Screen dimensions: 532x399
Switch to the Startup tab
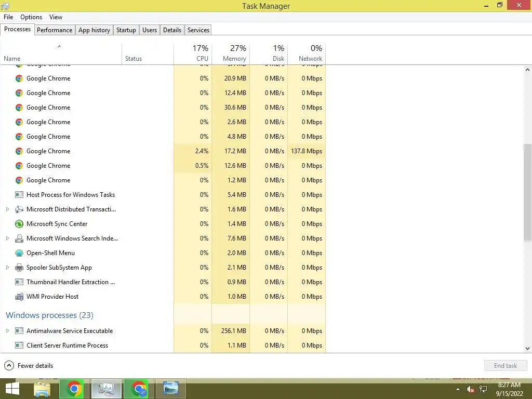pos(126,30)
